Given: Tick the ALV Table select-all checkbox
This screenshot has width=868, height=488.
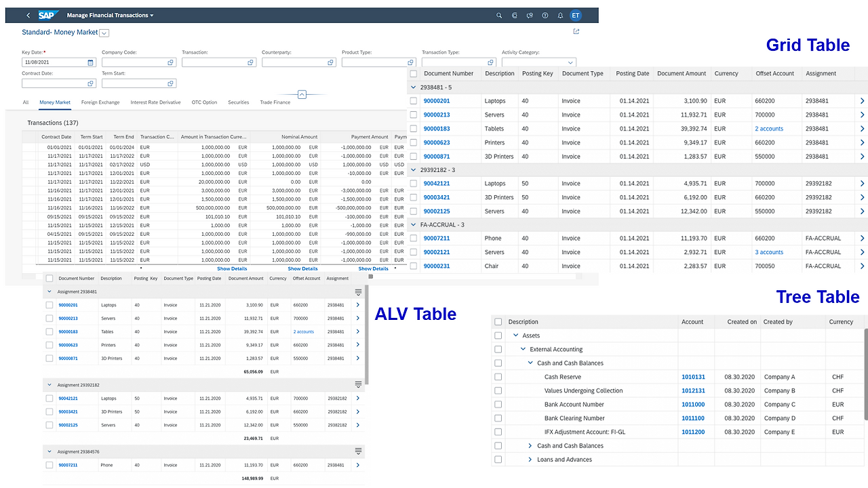Looking at the screenshot, I should tap(50, 279).
